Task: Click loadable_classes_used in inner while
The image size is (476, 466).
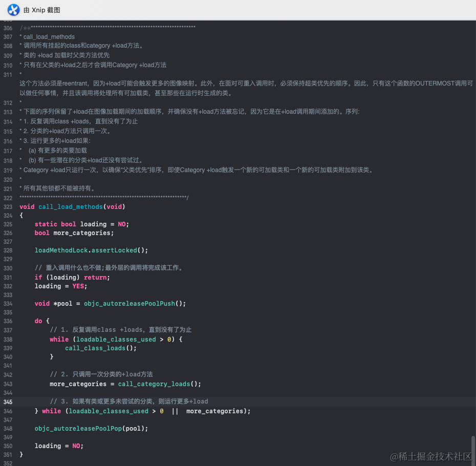Action: (x=116, y=340)
